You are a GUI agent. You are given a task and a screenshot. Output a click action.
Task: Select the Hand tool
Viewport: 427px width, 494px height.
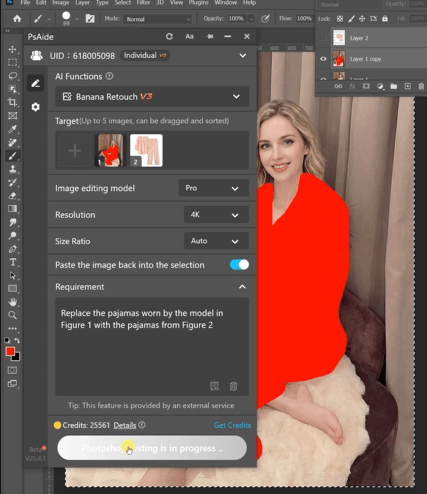13,302
